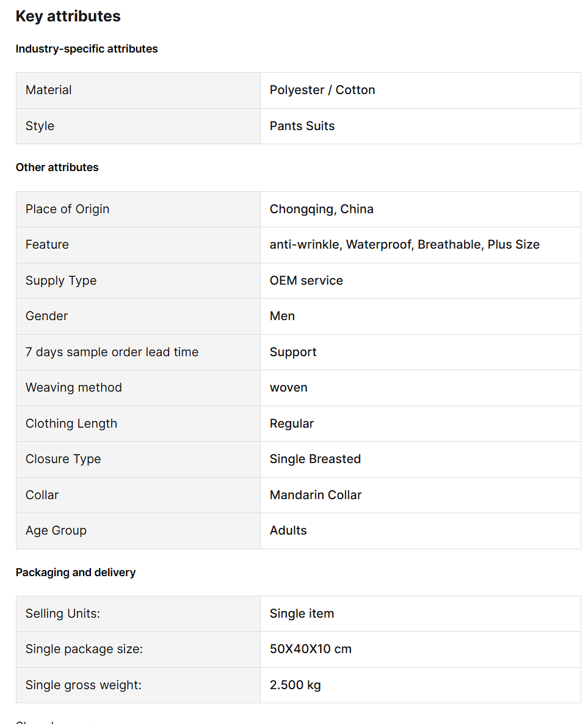
Task: Click the Industry-specific attributes subheading
Action: (87, 49)
